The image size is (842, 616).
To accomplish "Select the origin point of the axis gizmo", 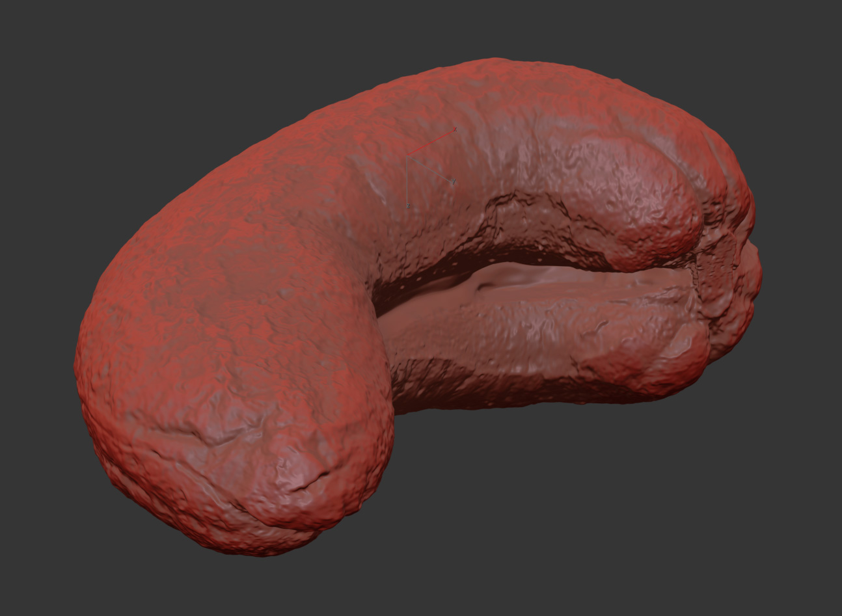I will coord(407,156).
